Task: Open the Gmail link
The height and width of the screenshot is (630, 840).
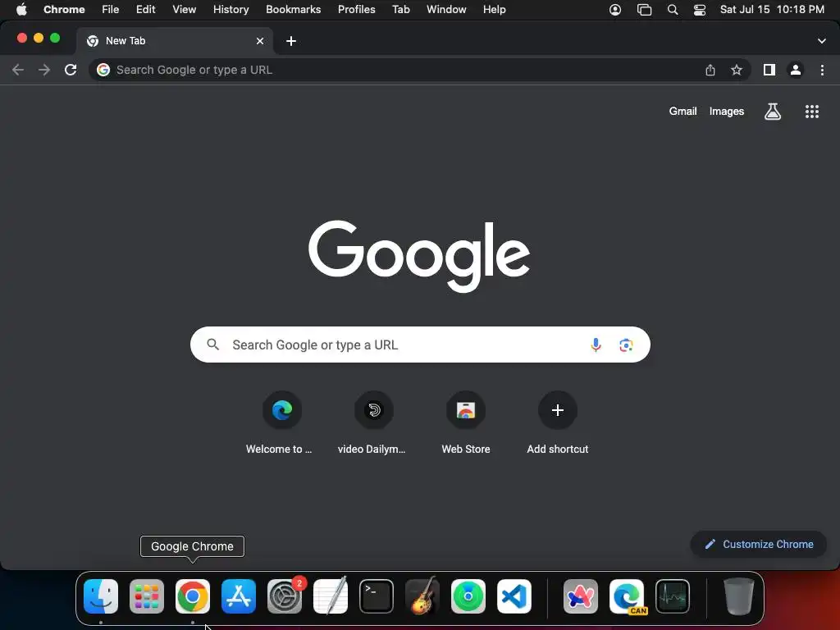Action: click(682, 112)
